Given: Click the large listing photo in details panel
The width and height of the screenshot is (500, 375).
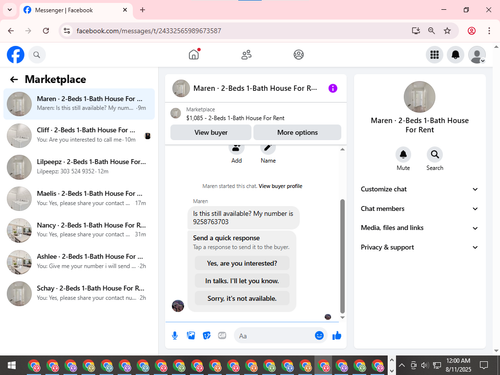Looking at the screenshot, I should (419, 97).
